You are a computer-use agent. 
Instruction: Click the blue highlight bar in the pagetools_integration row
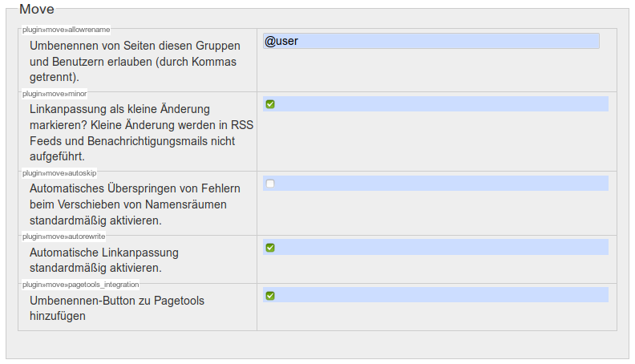(x=441, y=296)
